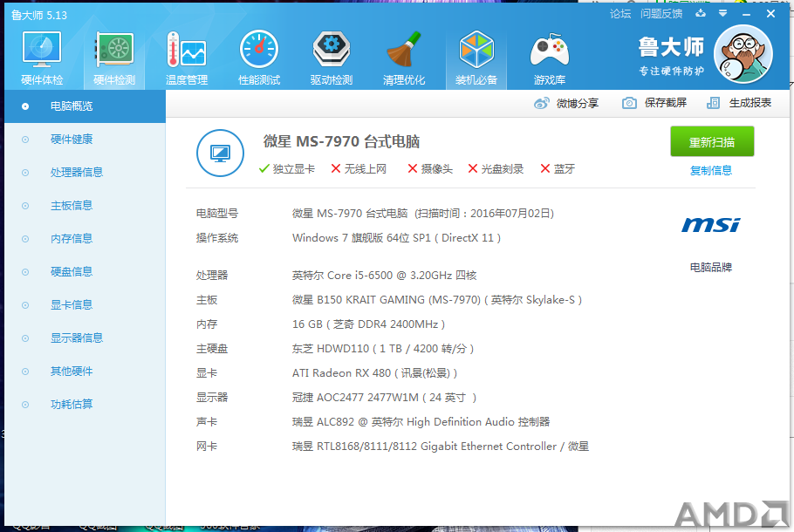Click the 鲁大师 mascot avatar

743,54
